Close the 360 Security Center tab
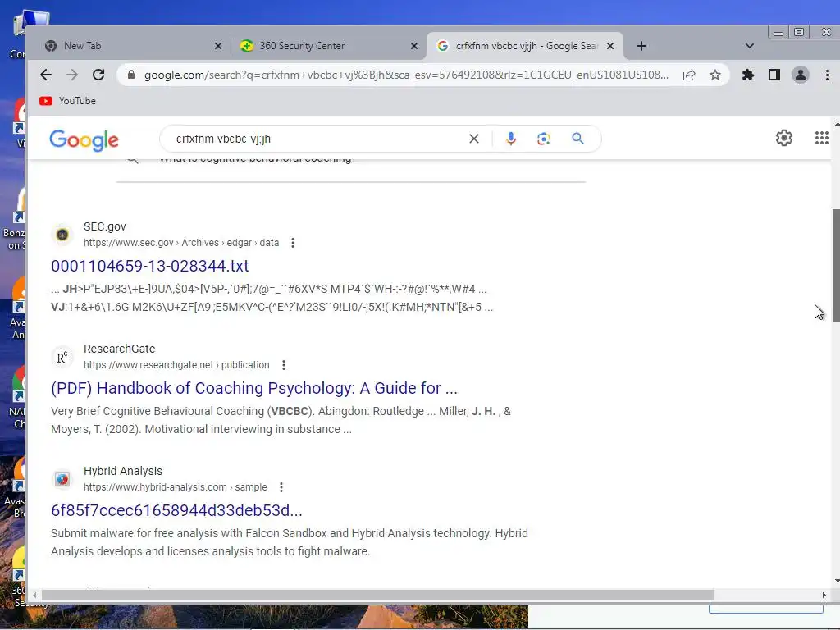This screenshot has width=840, height=630. [414, 46]
